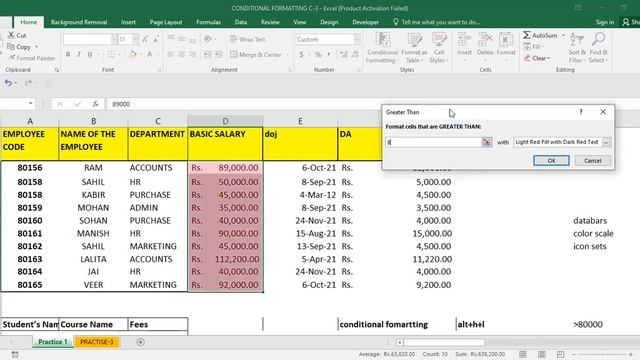Image resolution: width=640 pixels, height=360 pixels.
Task: Open the Home ribbon tab
Action: (28, 22)
